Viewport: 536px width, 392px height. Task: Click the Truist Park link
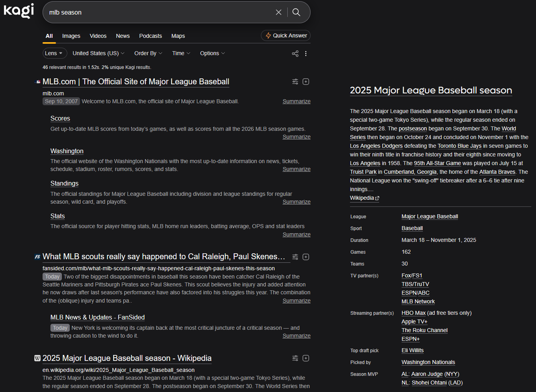[x=363, y=172]
